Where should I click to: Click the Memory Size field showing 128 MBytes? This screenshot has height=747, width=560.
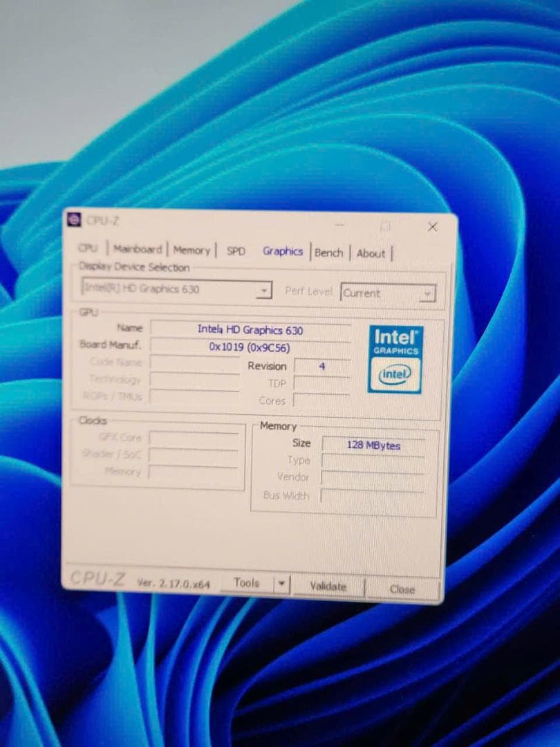click(374, 445)
